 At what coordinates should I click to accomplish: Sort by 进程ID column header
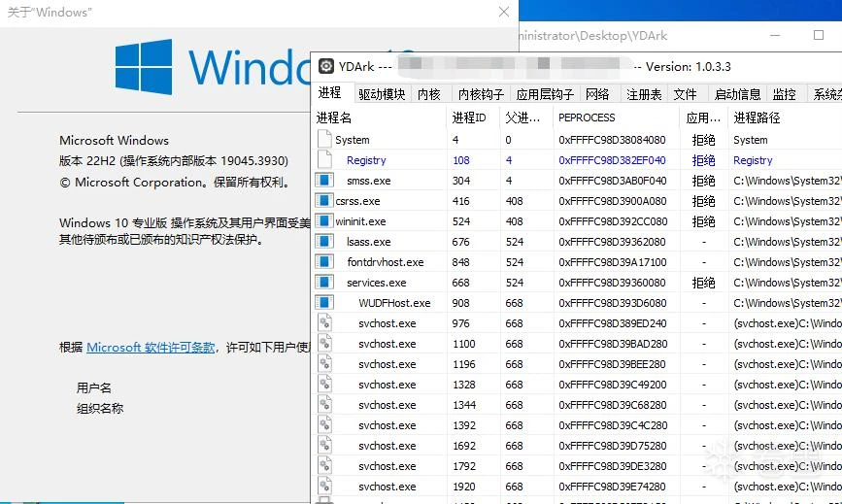[x=473, y=118]
